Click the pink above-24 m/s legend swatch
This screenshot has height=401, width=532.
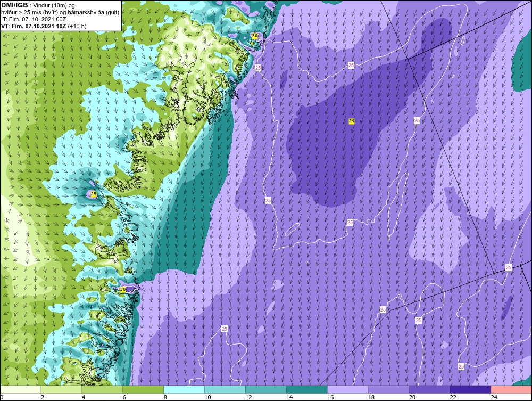coord(511,389)
